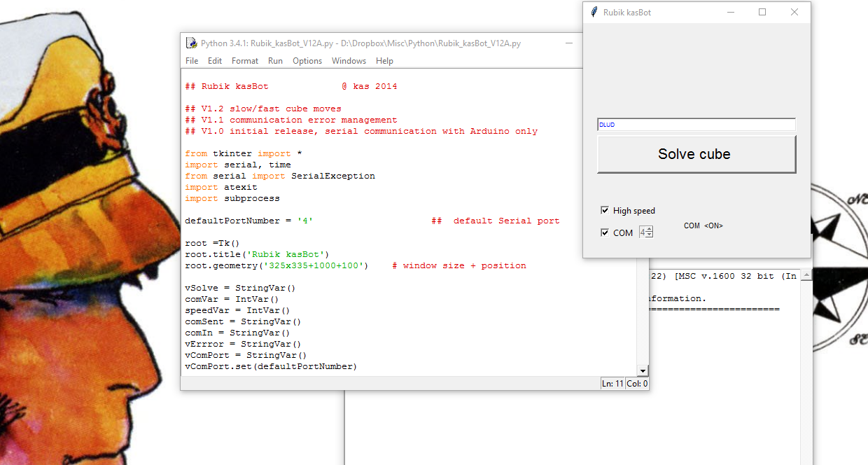Click the 'V1.0 initial release' comment line

[x=361, y=131]
